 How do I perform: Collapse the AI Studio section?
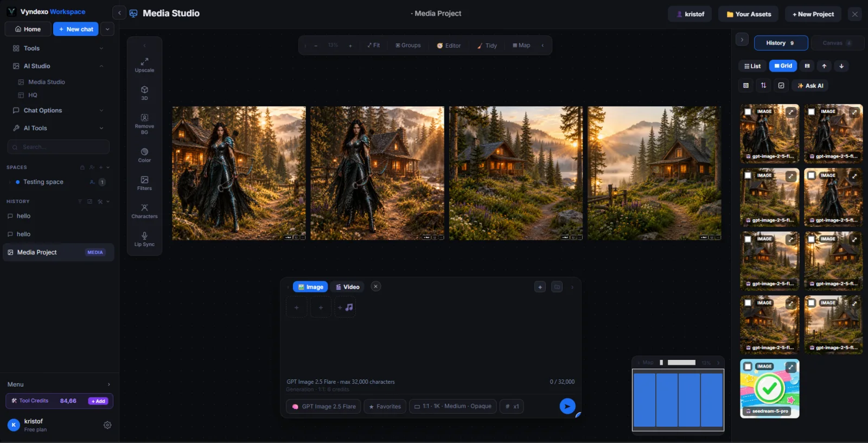pyautogui.click(x=59, y=66)
